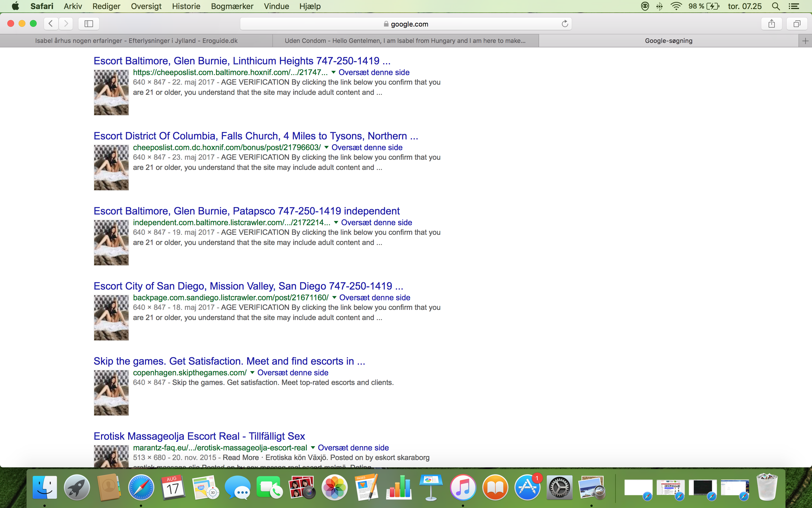The width and height of the screenshot is (812, 508).
Task: Open Messages from the Dock
Action: pyautogui.click(x=238, y=487)
